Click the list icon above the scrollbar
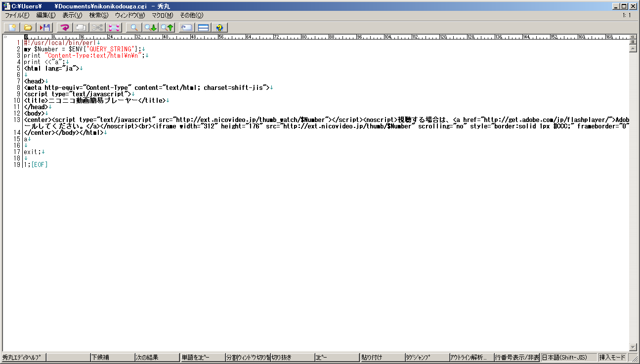640x364 pixels. [633, 42]
